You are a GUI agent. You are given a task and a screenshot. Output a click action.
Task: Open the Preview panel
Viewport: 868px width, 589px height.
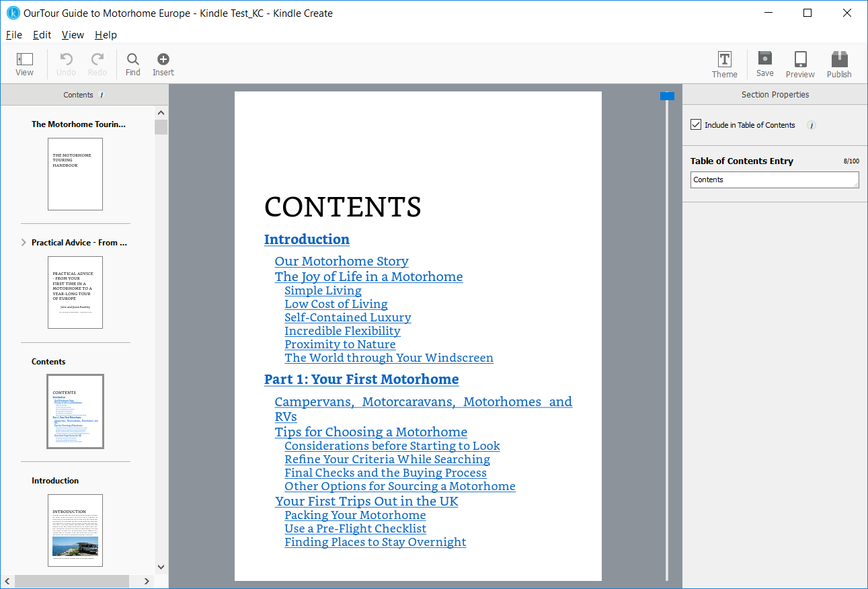[800, 64]
